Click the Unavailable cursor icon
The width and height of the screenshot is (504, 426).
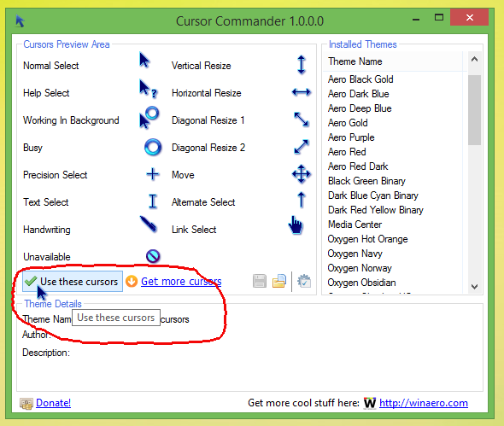click(153, 256)
